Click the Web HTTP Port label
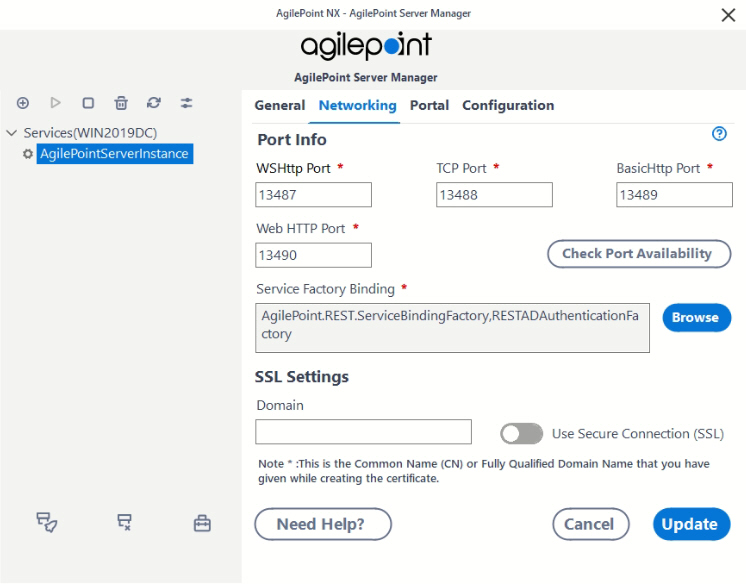The width and height of the screenshot is (746, 584). [x=301, y=228]
